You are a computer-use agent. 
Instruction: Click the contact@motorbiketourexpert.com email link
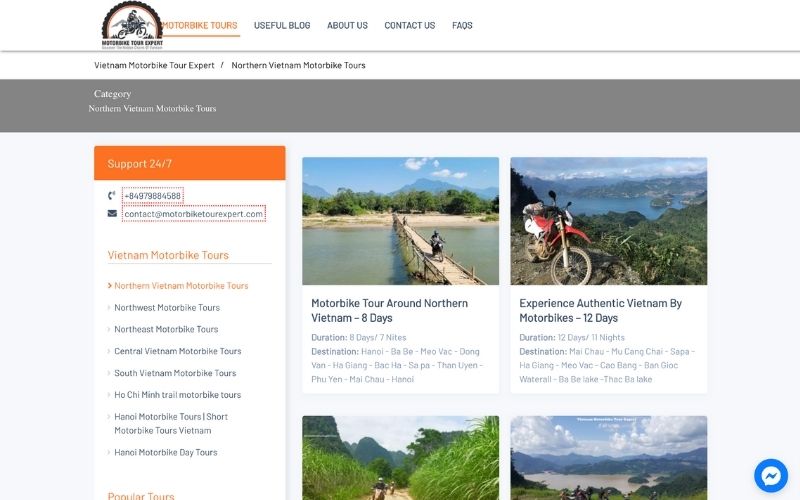click(x=193, y=214)
